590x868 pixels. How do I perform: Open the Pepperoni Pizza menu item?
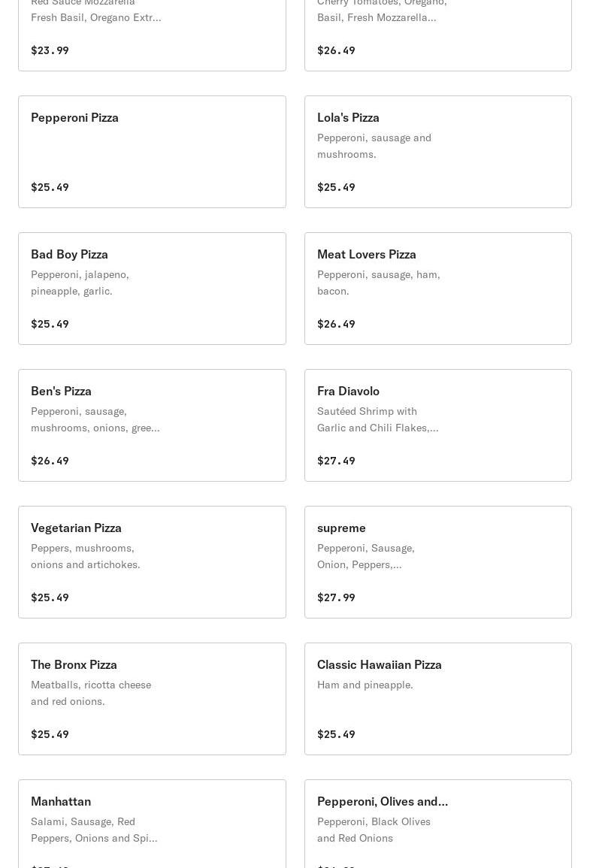(x=152, y=152)
